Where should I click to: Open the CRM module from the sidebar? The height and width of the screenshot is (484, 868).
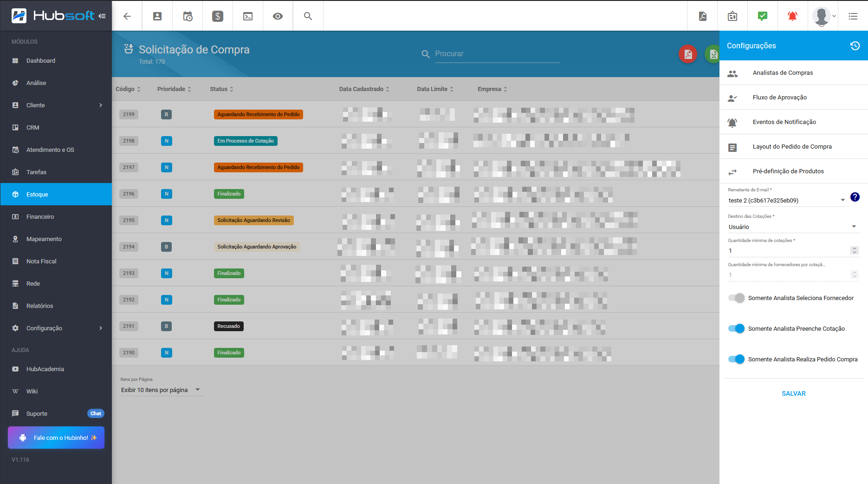pos(32,127)
